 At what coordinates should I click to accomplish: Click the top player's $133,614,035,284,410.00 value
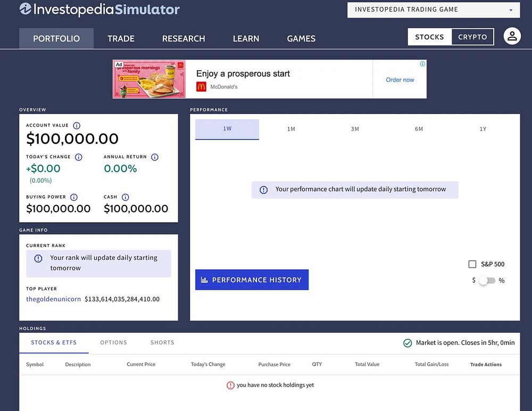click(122, 299)
